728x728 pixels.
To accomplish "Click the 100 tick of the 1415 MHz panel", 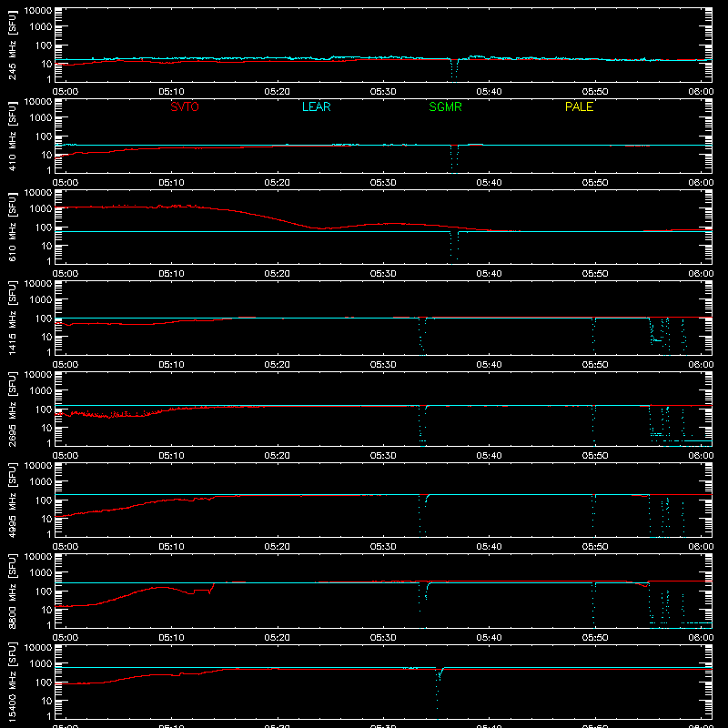I will (44, 318).
